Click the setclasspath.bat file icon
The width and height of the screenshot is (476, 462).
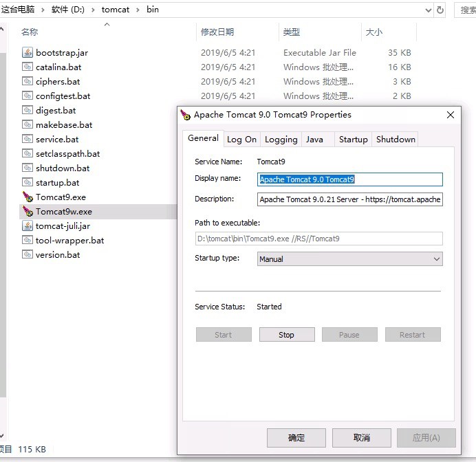[28, 153]
